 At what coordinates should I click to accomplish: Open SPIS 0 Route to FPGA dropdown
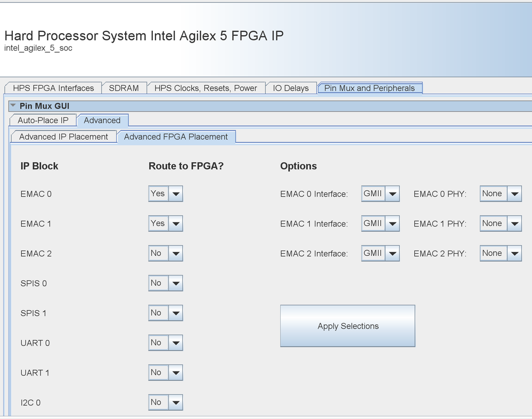click(165, 283)
